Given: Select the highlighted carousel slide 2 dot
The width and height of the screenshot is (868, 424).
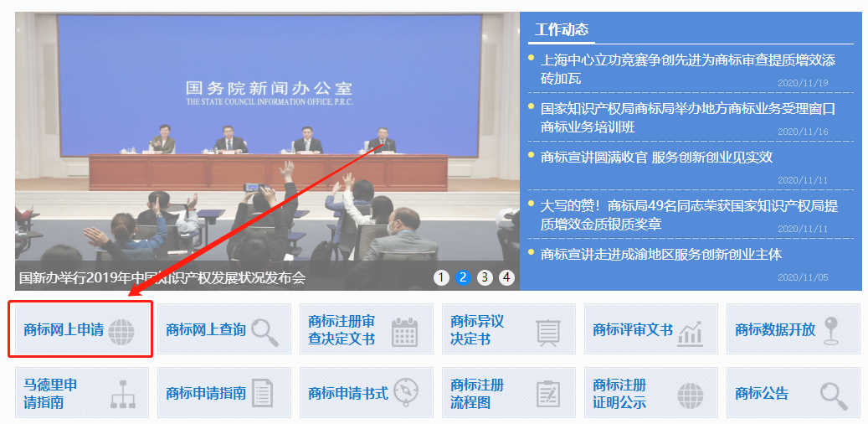Looking at the screenshot, I should (x=463, y=277).
